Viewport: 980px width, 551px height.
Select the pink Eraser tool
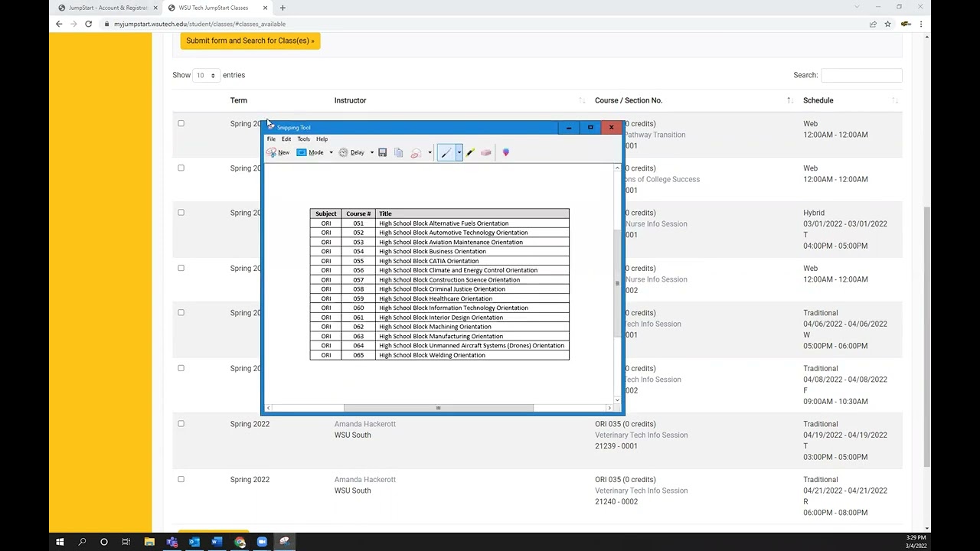click(486, 152)
